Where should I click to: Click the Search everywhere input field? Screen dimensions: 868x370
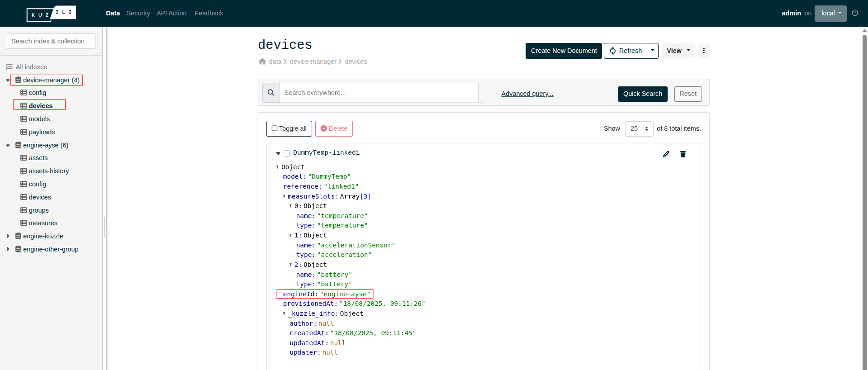pyautogui.click(x=379, y=93)
